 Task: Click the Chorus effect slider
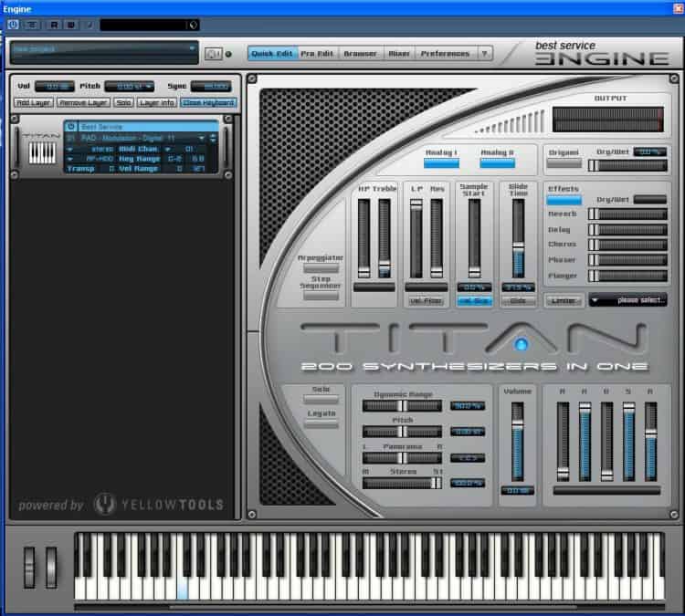(627, 245)
